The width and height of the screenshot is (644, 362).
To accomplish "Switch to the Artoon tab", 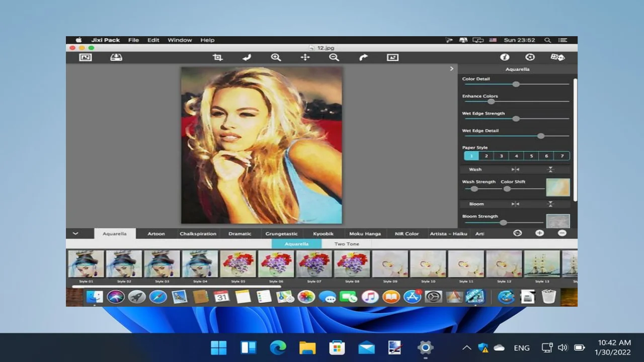I will [x=156, y=234].
